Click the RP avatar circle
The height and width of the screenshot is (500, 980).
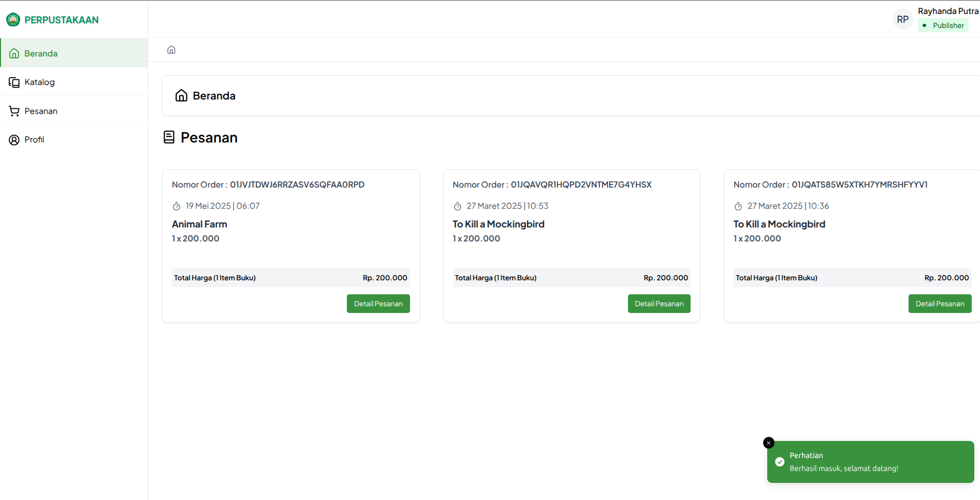pyautogui.click(x=903, y=19)
